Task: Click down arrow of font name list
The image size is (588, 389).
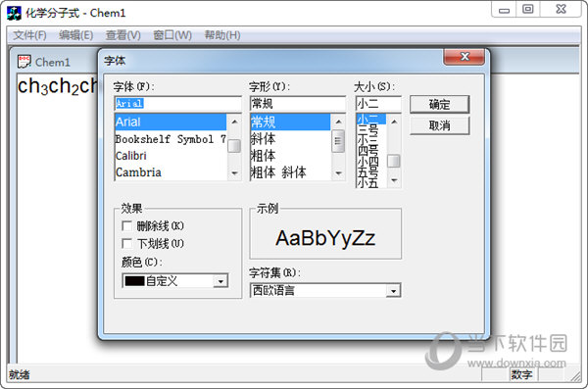Action: point(234,172)
